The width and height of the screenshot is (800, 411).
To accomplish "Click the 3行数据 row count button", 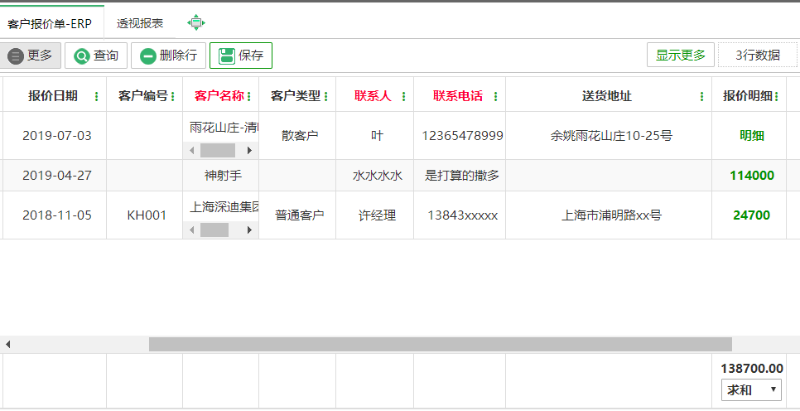I will 756,56.
